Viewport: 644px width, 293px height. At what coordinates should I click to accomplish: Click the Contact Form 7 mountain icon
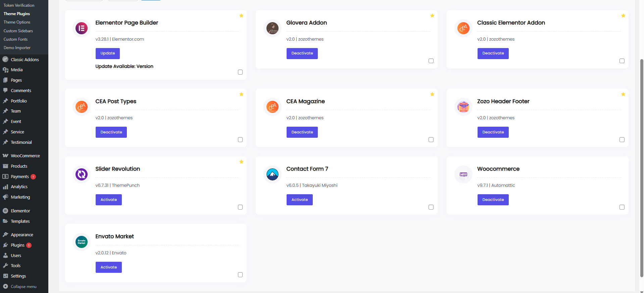pos(272,174)
